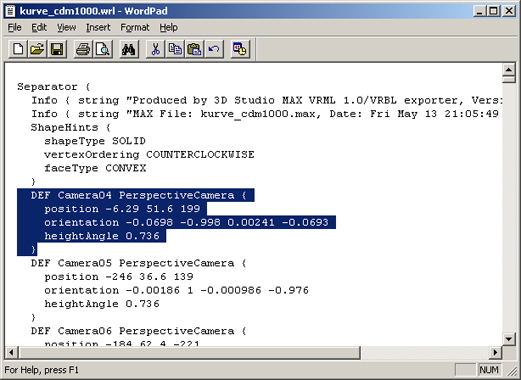This screenshot has width=521, height=380.
Task: Open the Help menu
Action: click(x=168, y=27)
